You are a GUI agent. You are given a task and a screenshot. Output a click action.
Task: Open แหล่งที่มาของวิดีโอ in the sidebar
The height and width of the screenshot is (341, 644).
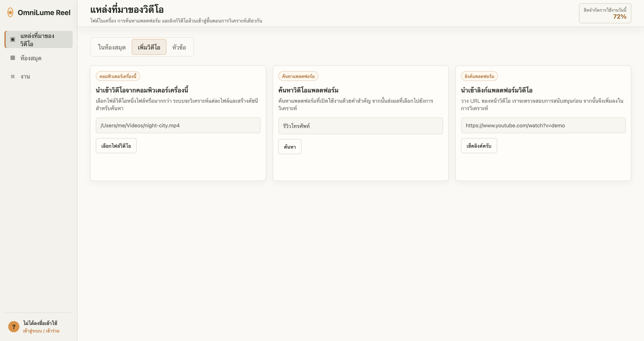tap(39, 39)
